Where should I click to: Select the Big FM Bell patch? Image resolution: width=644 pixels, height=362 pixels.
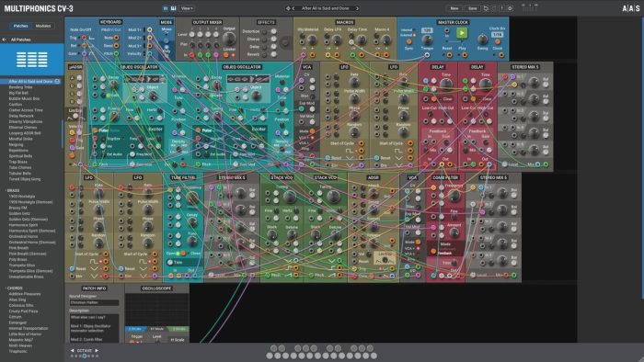pyautogui.click(x=18, y=93)
